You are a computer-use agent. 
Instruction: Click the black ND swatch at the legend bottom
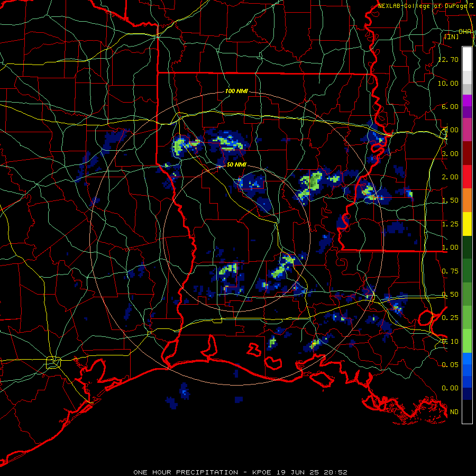(x=467, y=411)
